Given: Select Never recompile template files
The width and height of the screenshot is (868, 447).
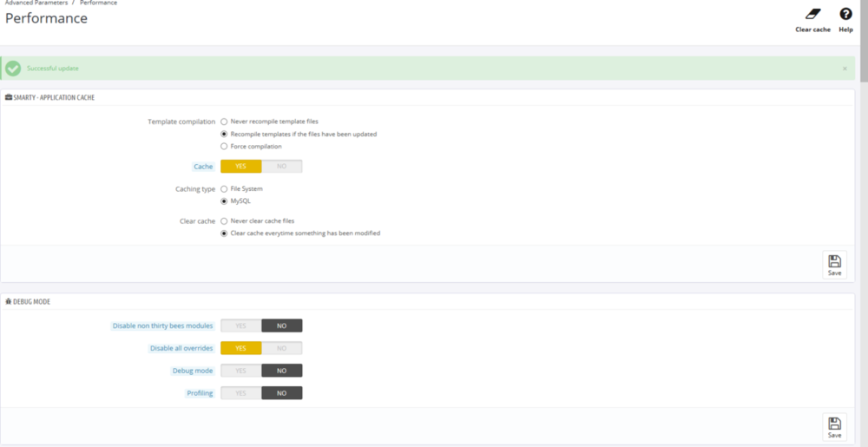Looking at the screenshot, I should point(224,122).
